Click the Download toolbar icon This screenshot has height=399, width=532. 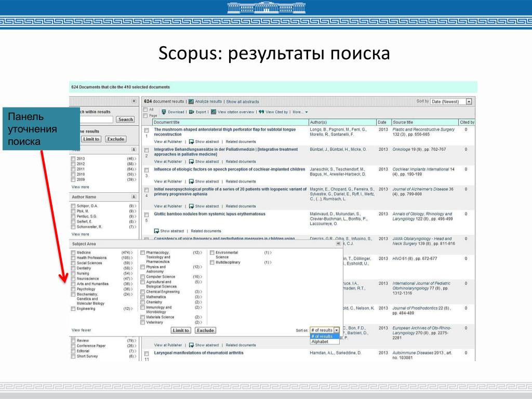(x=164, y=112)
